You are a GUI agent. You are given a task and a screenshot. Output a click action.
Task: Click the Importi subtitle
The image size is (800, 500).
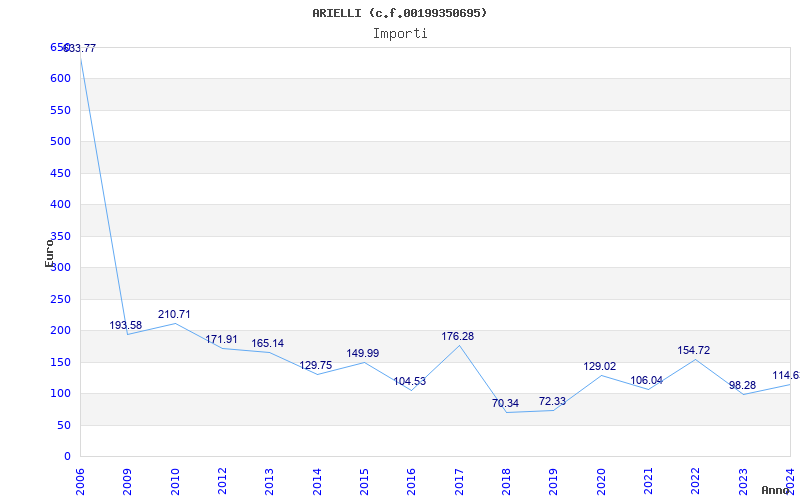400,34
